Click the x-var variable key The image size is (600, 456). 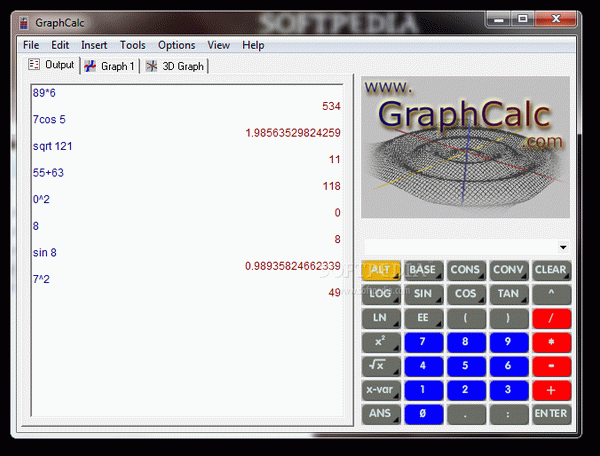381,390
